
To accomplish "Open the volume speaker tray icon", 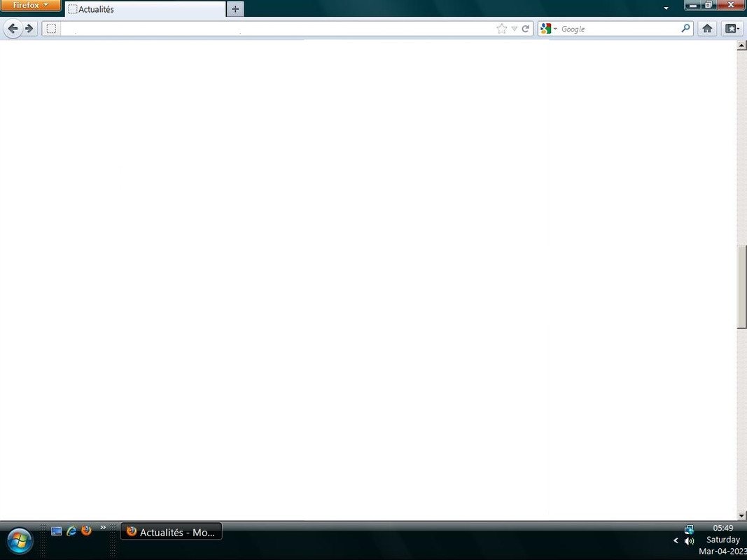I will [x=689, y=541].
